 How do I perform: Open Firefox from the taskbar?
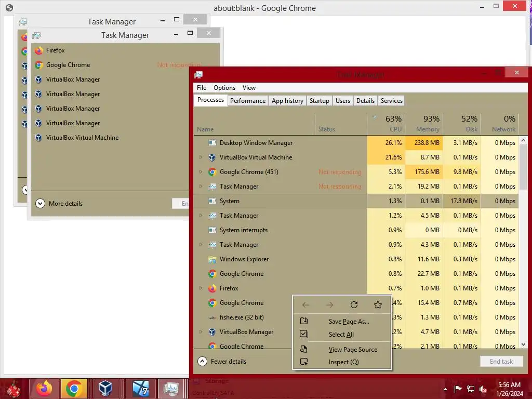[x=45, y=389]
